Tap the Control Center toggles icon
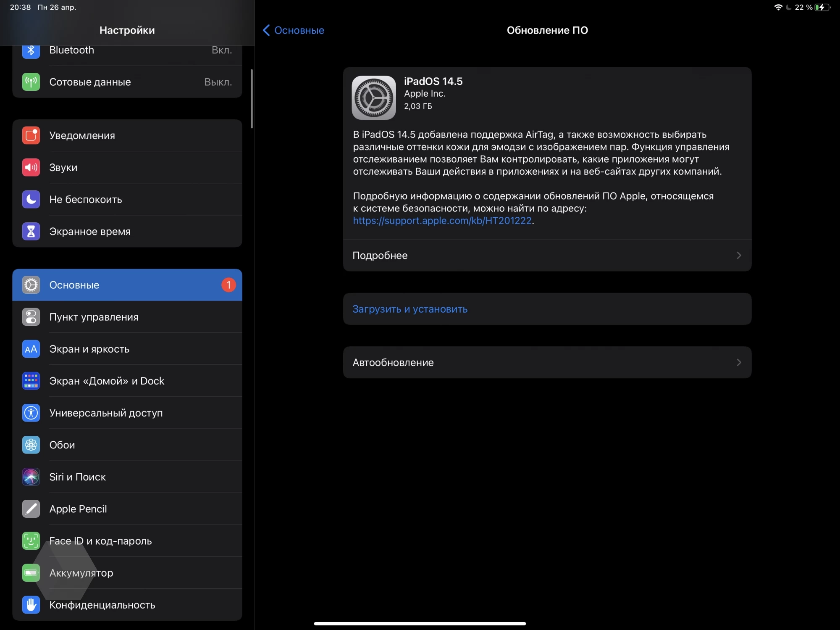The width and height of the screenshot is (840, 630). click(31, 317)
